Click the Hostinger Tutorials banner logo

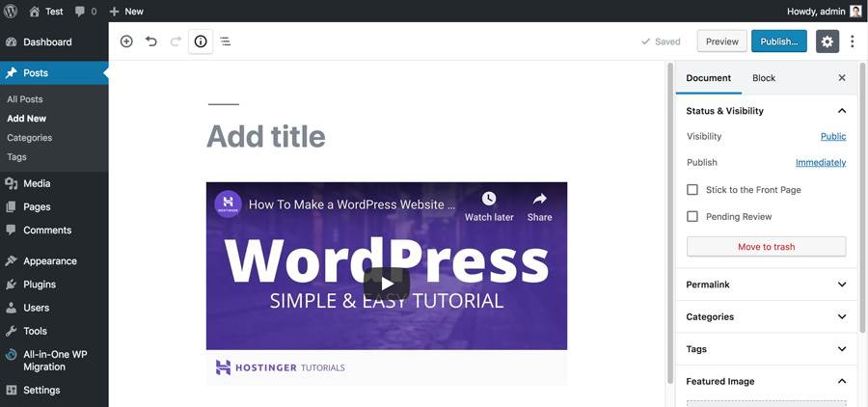[x=280, y=367]
